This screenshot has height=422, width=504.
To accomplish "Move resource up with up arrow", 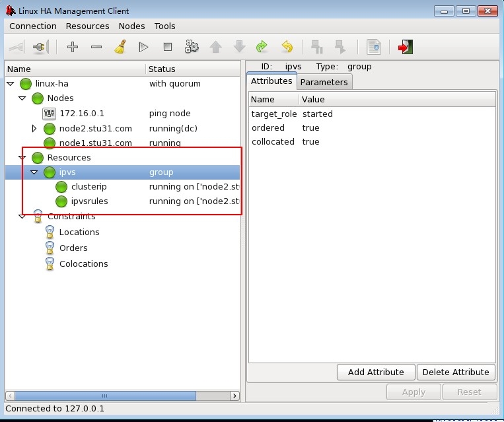I will pyautogui.click(x=216, y=47).
